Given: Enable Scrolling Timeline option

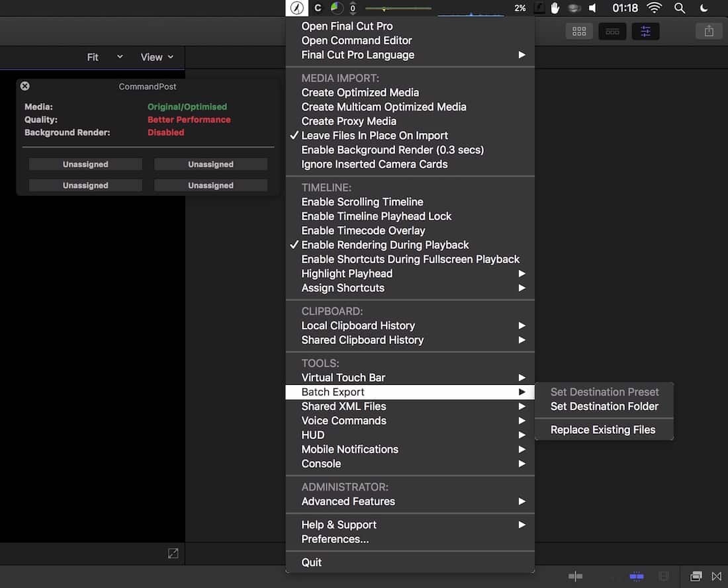Looking at the screenshot, I should point(410,202).
